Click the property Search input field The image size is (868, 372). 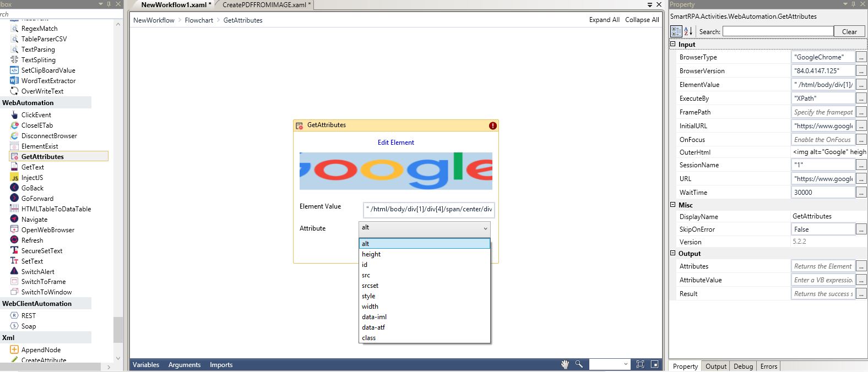tap(777, 31)
